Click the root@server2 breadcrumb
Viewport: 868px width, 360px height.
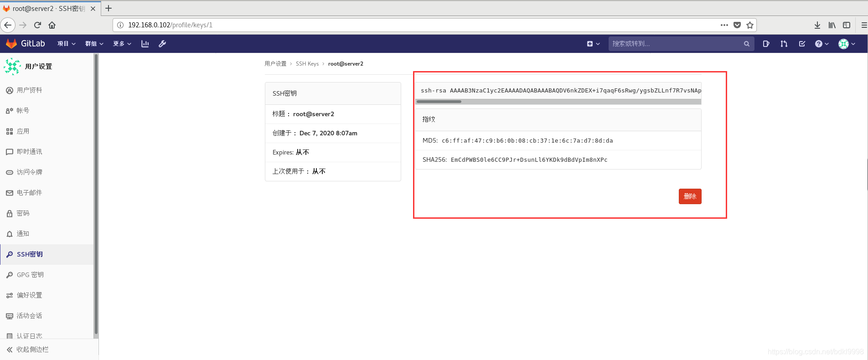tap(346, 64)
